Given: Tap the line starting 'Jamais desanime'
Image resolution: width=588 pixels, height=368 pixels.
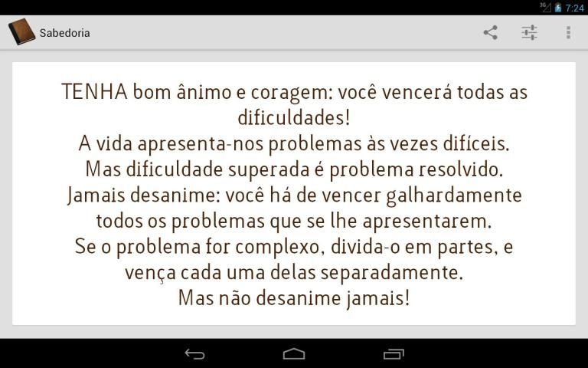Looking at the screenshot, I should click(294, 195).
